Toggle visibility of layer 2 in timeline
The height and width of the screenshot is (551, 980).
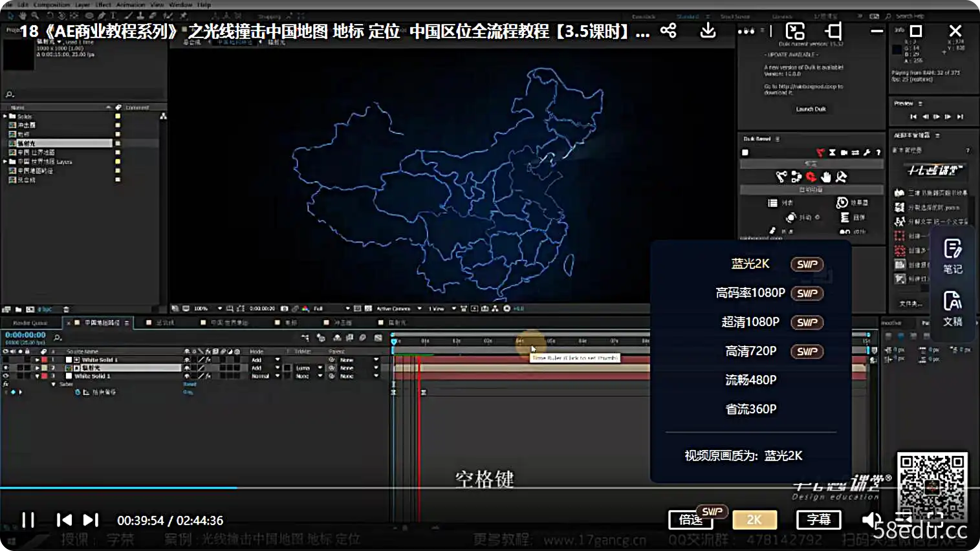[6, 367]
